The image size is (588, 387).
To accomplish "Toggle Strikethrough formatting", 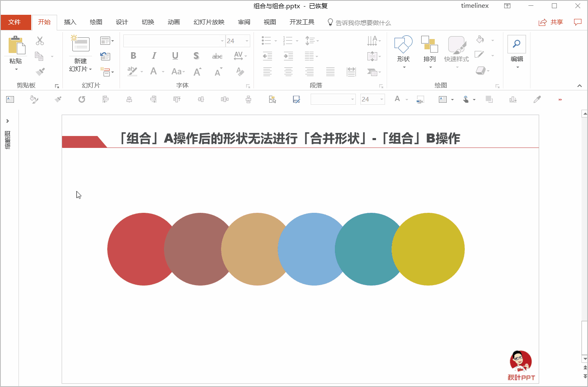I will (217, 56).
